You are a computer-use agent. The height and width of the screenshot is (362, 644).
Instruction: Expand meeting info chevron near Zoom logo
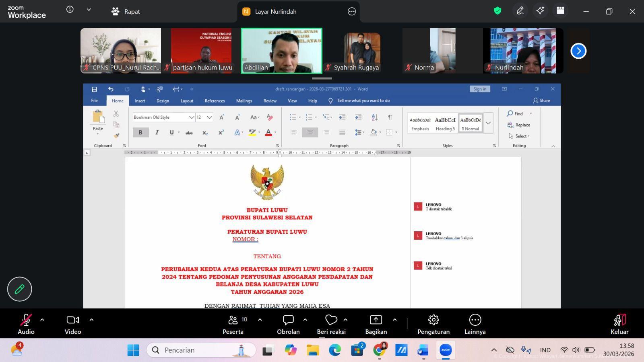89,10
